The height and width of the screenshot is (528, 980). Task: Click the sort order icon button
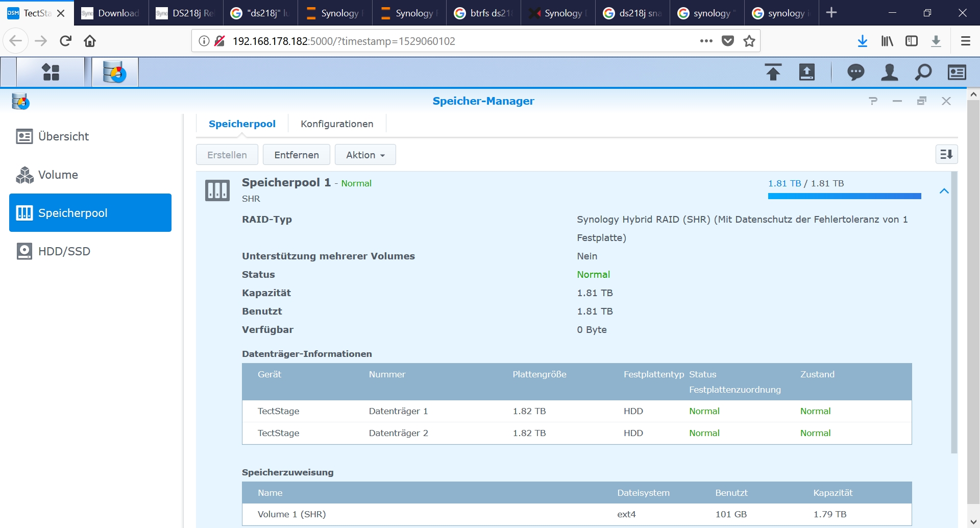tap(946, 154)
